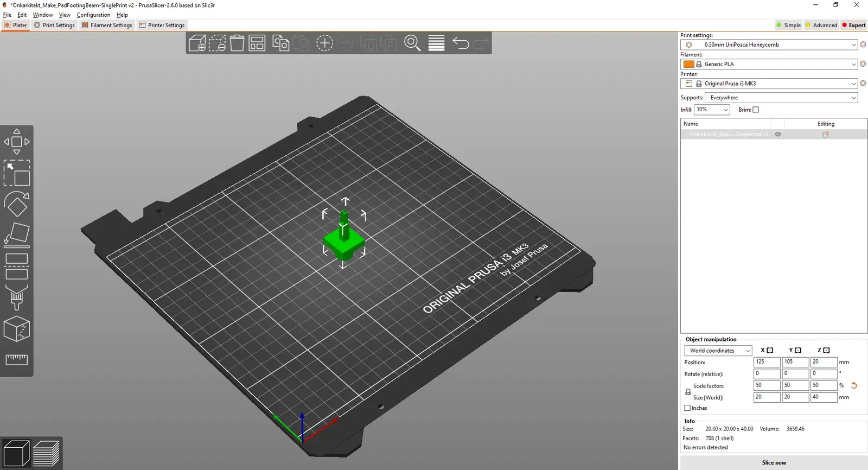
Task: Click the Delete selected object icon
Action: coord(218,43)
